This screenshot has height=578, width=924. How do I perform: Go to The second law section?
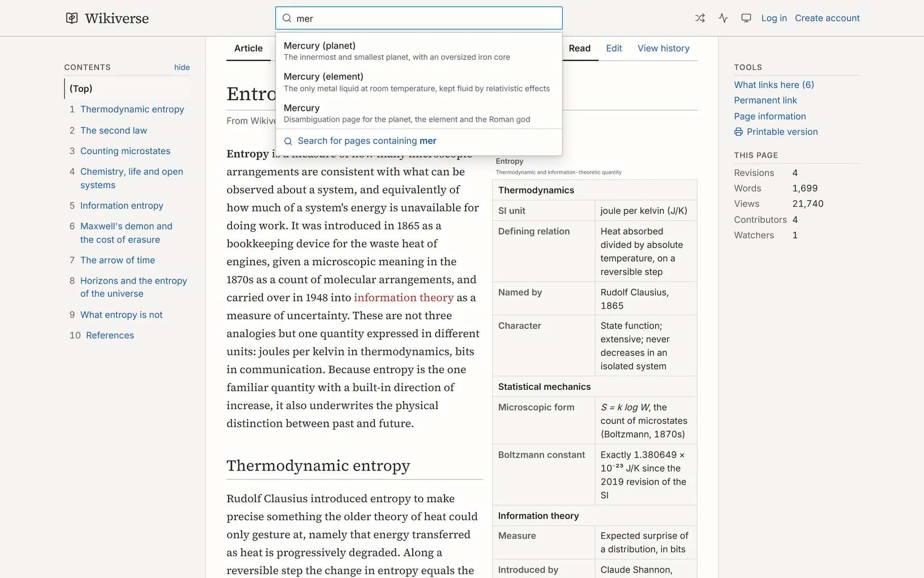coord(114,131)
